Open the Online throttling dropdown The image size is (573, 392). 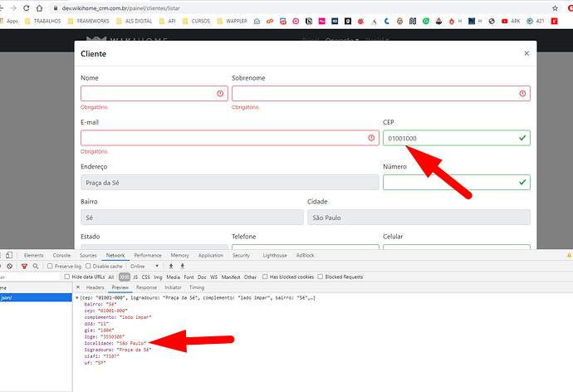click(x=144, y=266)
